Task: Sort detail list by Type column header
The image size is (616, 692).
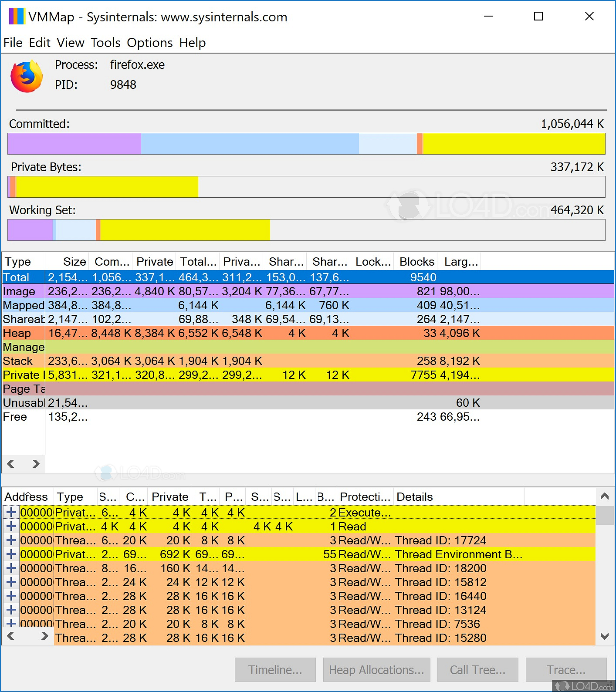Action: [75, 496]
